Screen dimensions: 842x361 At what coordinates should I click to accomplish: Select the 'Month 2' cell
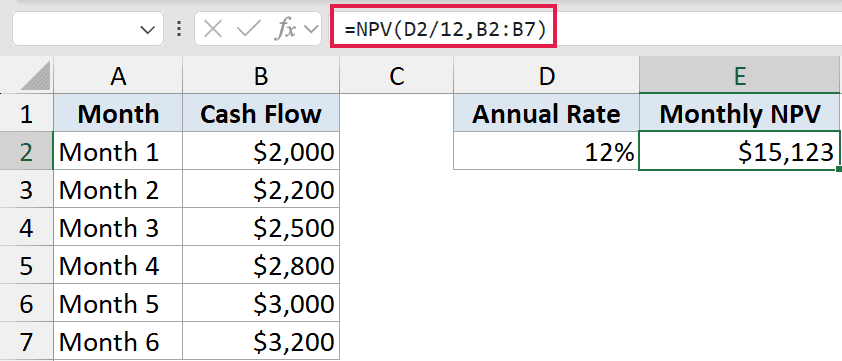[118, 190]
